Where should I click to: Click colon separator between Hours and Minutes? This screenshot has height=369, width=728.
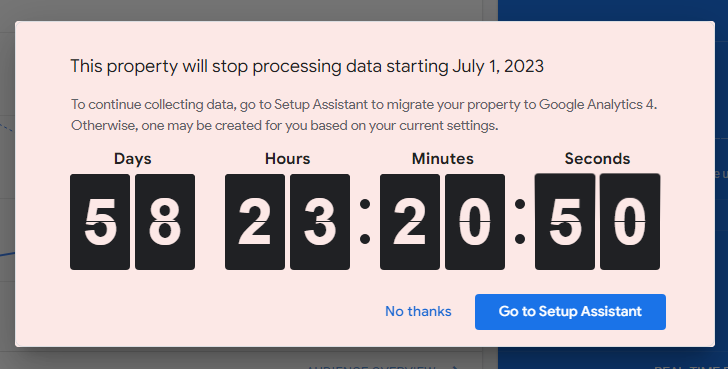(x=365, y=221)
